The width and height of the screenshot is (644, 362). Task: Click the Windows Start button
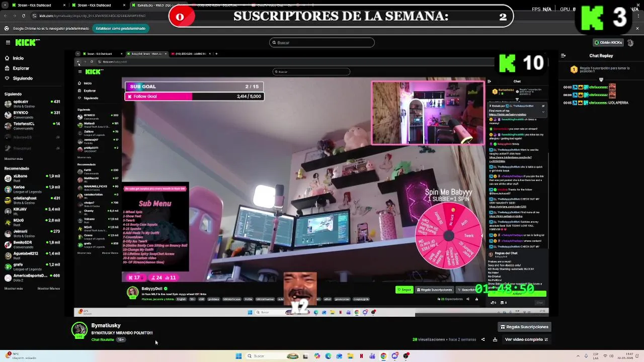(x=238, y=356)
